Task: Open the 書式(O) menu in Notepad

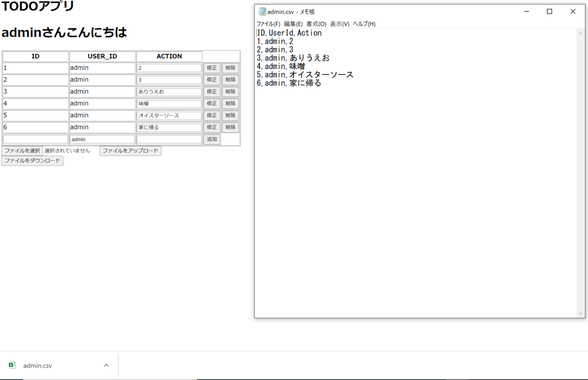Action: click(316, 24)
